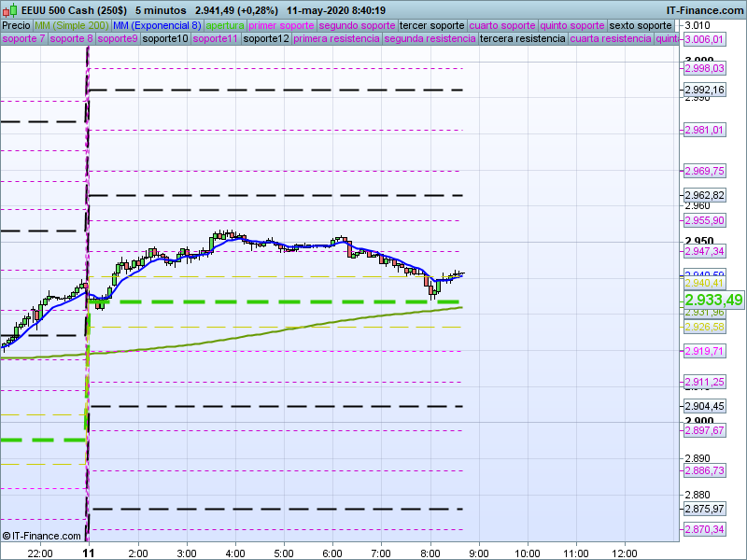
Task: Click the 4:00 mark on time axis
Action: click(235, 552)
